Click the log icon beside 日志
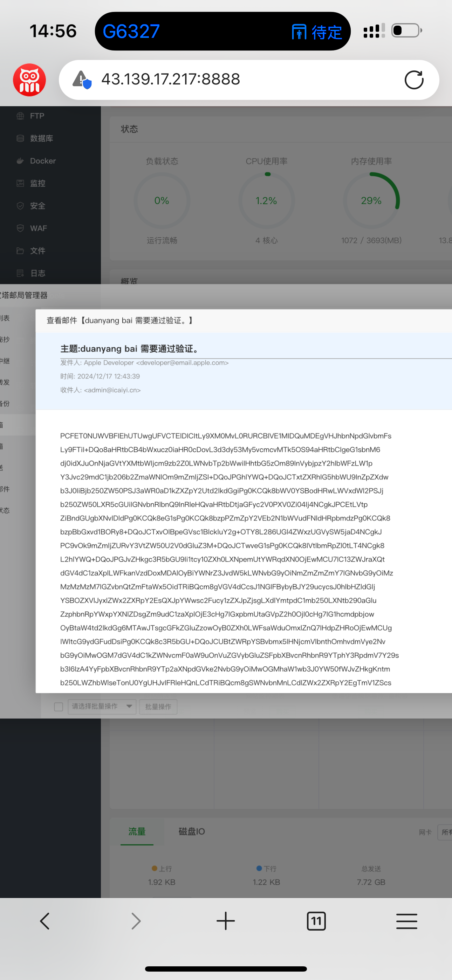 [20, 273]
